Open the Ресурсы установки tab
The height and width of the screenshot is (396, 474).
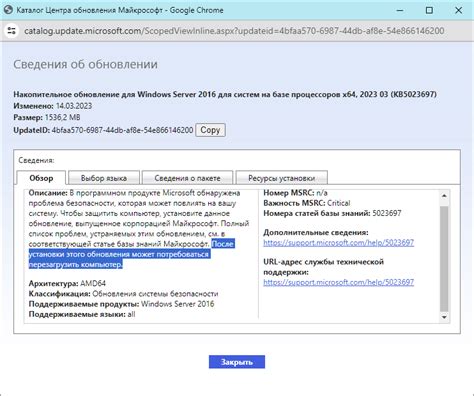click(x=282, y=178)
